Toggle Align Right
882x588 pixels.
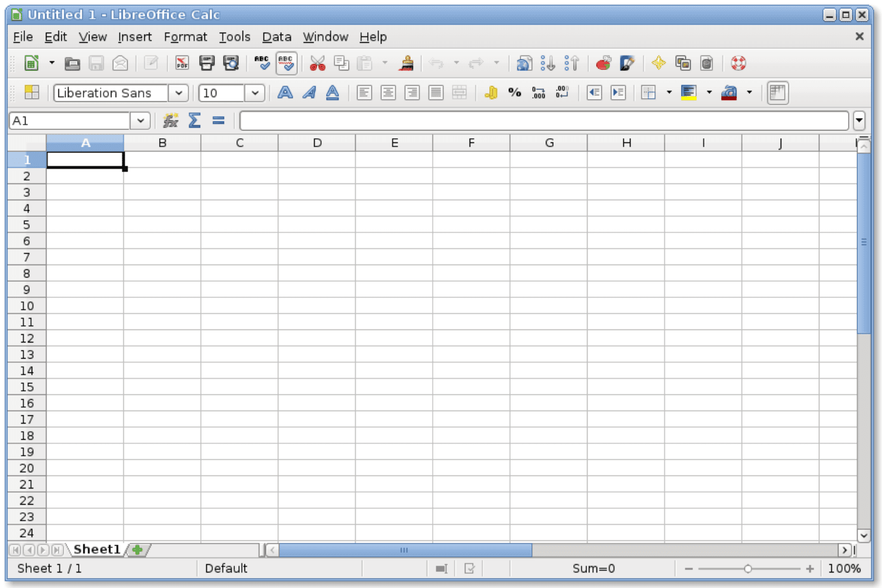(412, 93)
